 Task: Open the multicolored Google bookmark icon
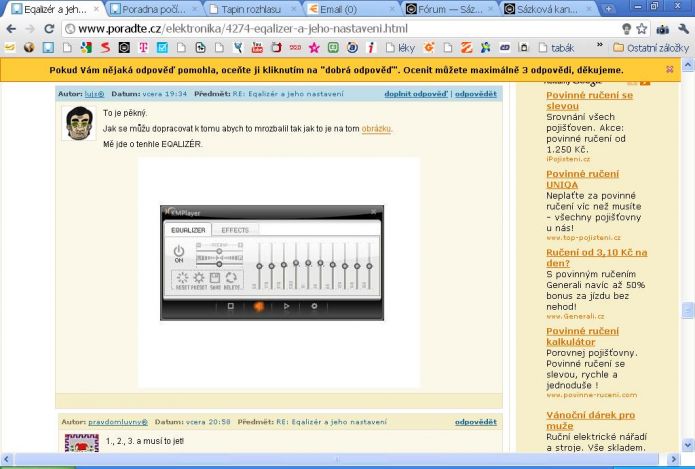tap(86, 48)
